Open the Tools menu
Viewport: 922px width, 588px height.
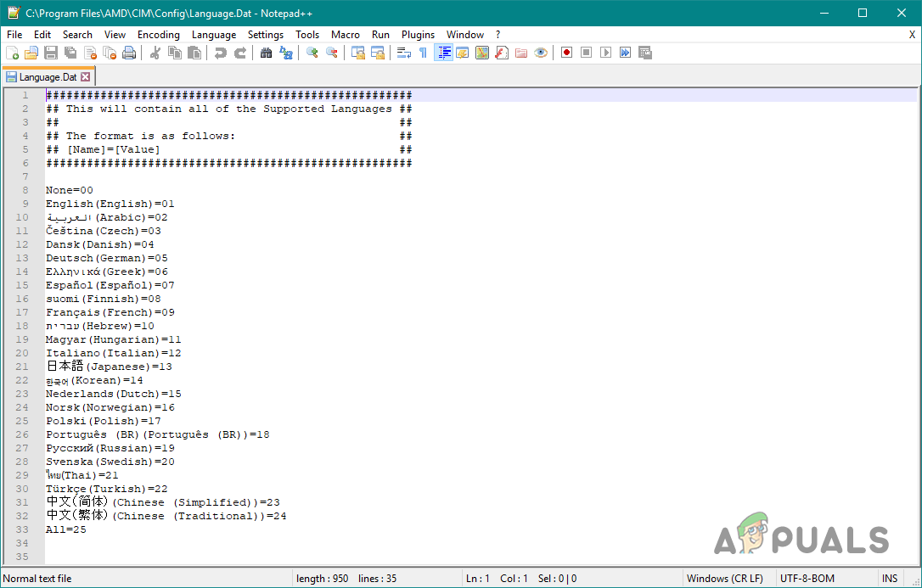coord(307,35)
